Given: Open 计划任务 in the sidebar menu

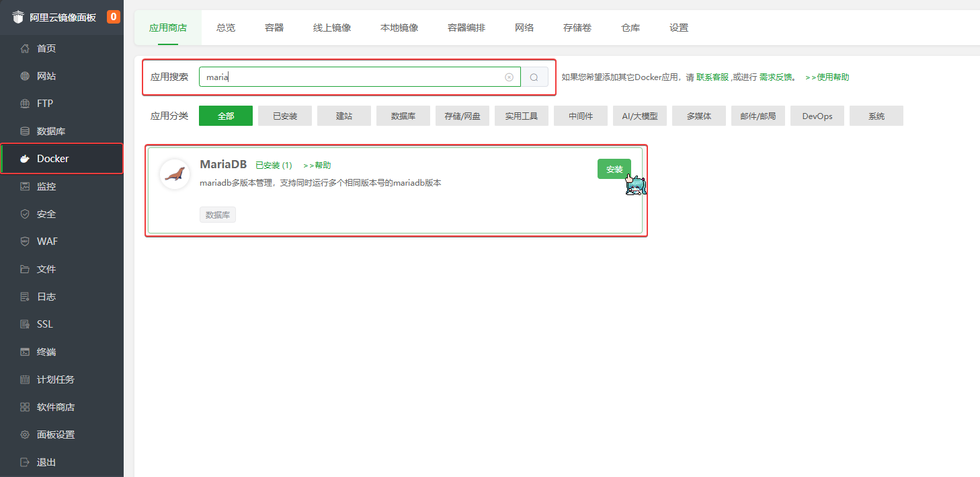Looking at the screenshot, I should point(62,379).
